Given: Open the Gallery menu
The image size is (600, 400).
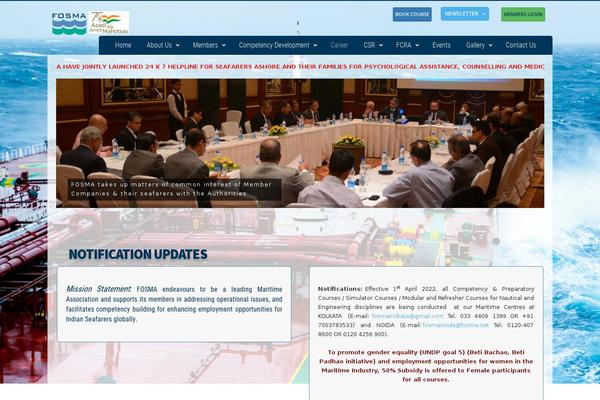Looking at the screenshot, I should point(475,45).
